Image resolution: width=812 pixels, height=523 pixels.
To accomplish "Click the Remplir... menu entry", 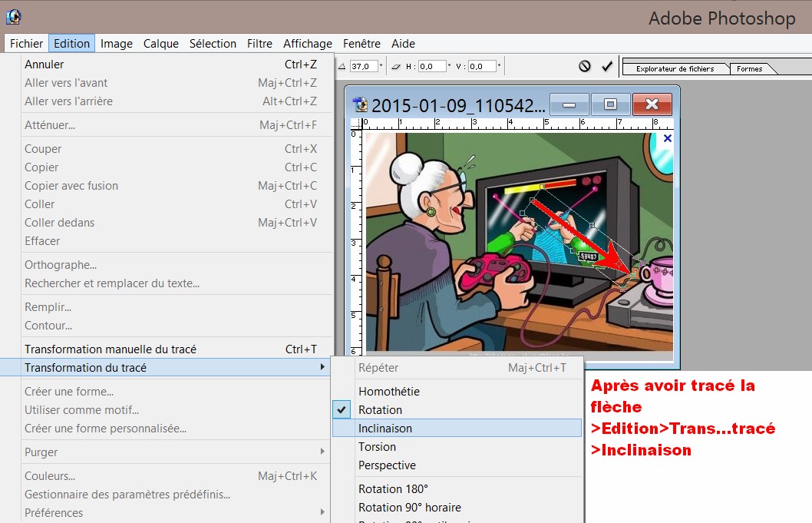I will point(167,307).
